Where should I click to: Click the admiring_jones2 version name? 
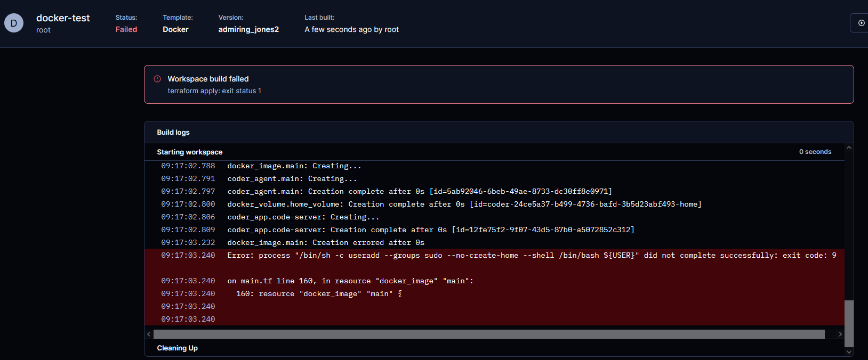[x=248, y=29]
